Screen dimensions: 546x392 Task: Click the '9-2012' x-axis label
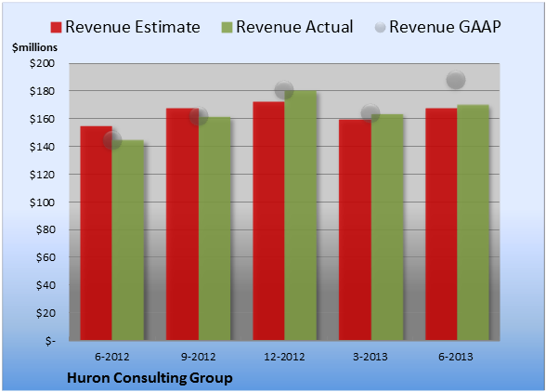point(198,357)
